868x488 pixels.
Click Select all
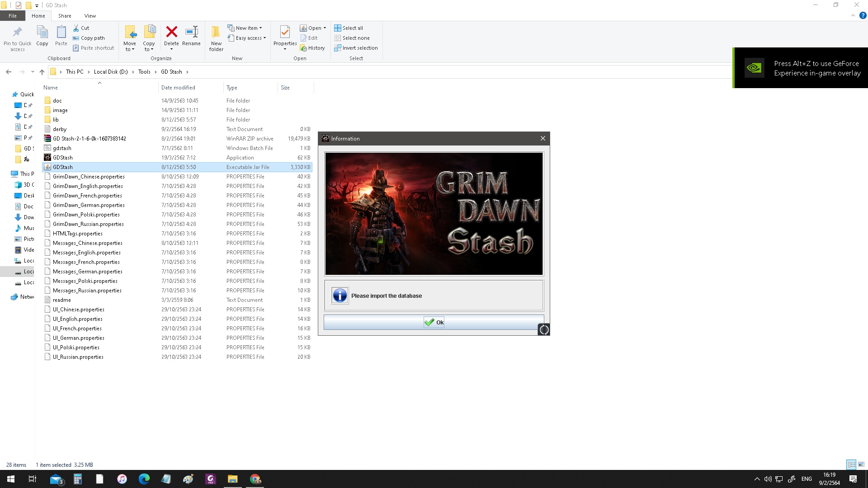(x=349, y=28)
